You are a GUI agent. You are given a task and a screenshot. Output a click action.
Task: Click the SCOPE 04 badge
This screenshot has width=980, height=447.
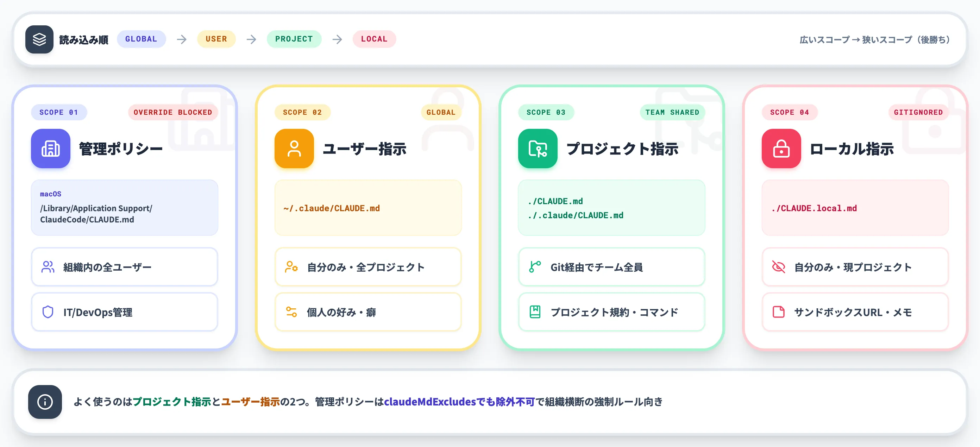click(790, 112)
